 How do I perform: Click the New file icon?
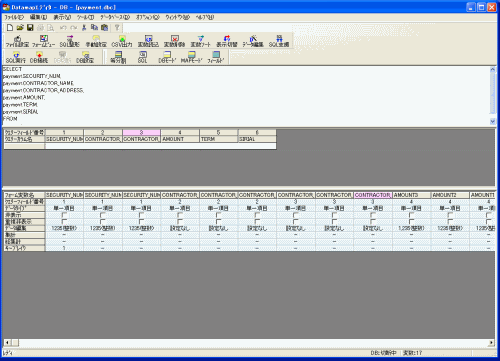pos(10,28)
